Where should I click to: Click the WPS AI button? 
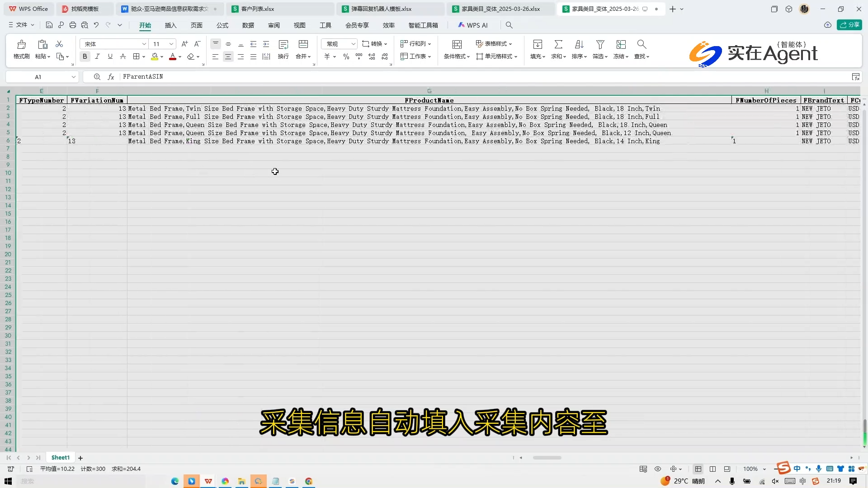(473, 25)
